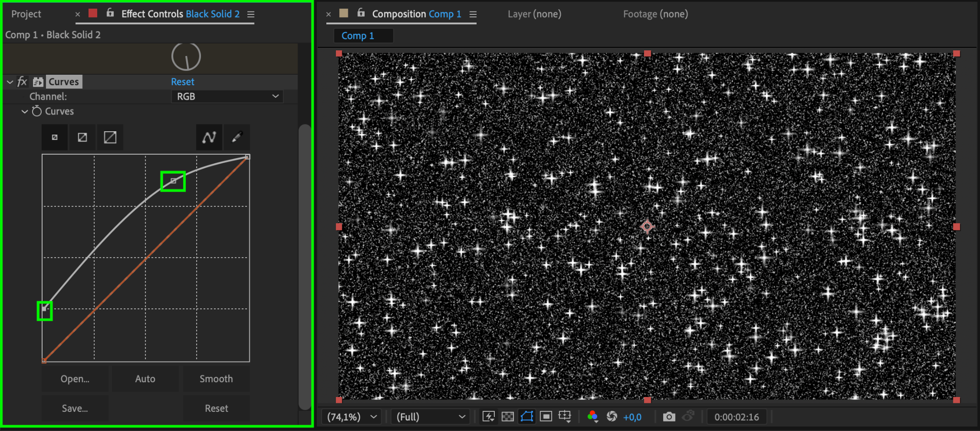The image size is (980, 431).
Task: Select the small curve graph size
Action: point(55,137)
